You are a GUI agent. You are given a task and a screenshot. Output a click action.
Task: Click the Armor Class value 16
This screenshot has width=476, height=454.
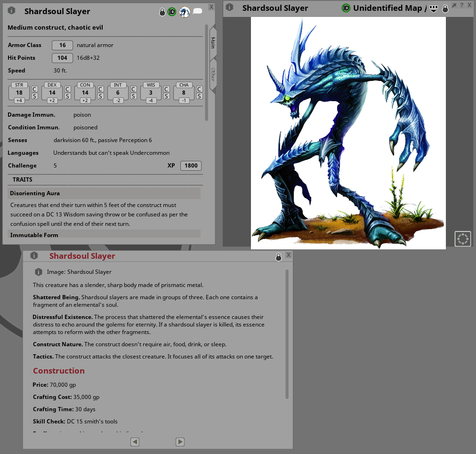[62, 45]
